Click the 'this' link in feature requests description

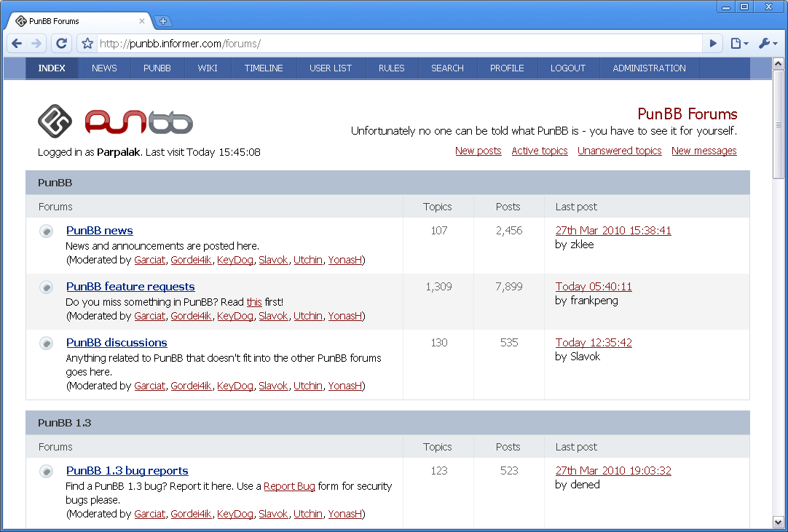pos(254,302)
